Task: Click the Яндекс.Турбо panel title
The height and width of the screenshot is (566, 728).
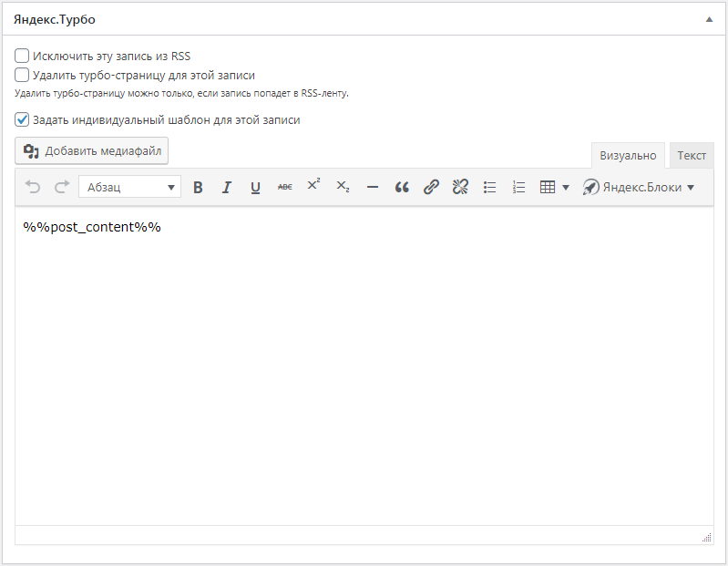Action: coord(55,19)
